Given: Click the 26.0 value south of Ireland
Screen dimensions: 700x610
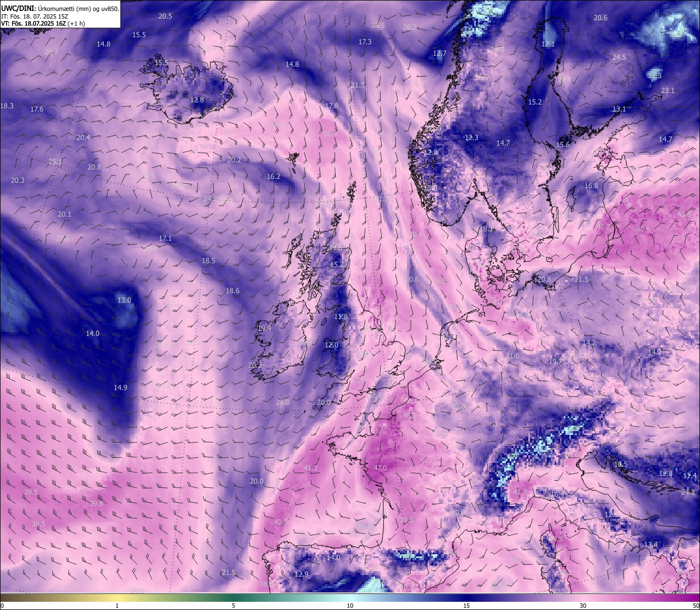Looking at the screenshot, I should click(283, 402).
